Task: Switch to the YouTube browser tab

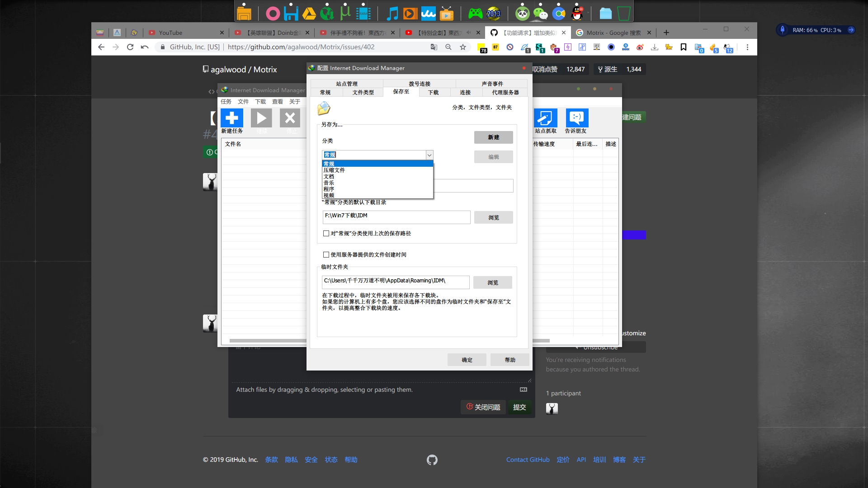Action: point(185,33)
